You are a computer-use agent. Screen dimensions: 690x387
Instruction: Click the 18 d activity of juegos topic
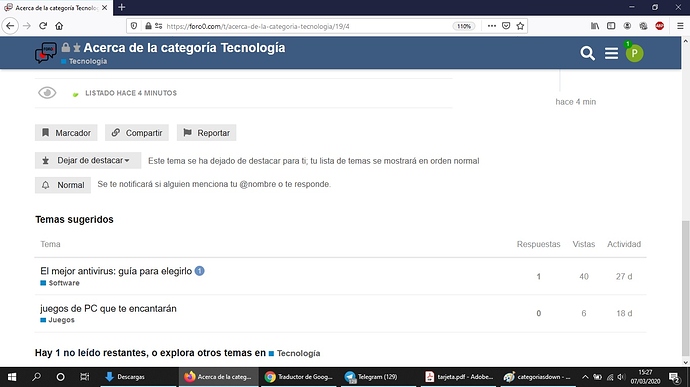624,313
